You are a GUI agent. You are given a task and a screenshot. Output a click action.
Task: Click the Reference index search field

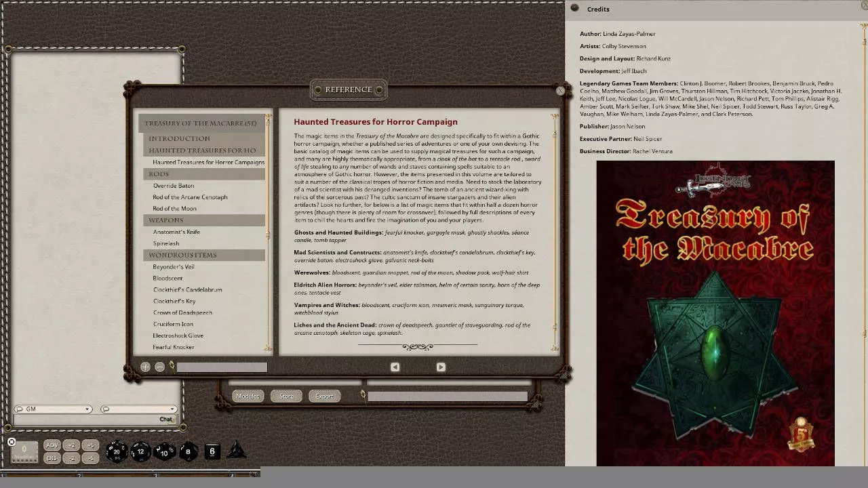(x=222, y=367)
